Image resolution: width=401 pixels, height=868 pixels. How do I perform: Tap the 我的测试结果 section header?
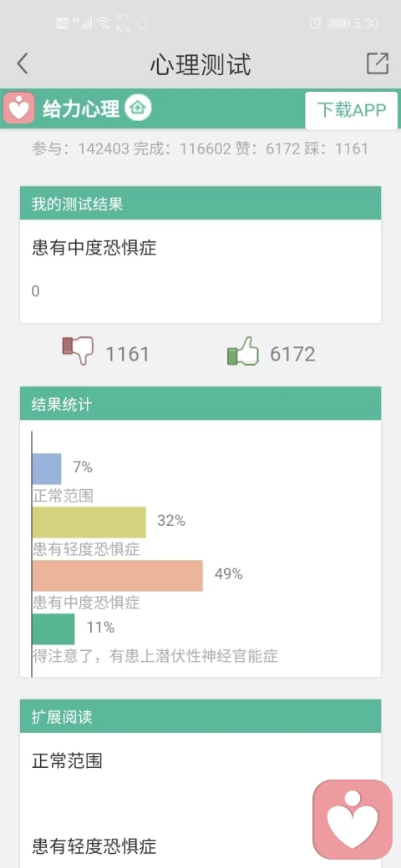200,203
